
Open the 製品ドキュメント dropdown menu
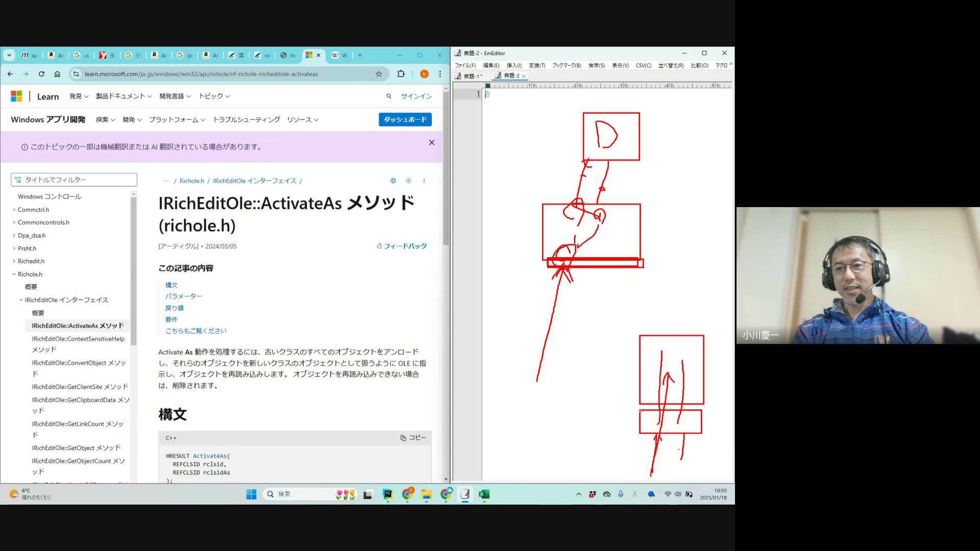[124, 96]
